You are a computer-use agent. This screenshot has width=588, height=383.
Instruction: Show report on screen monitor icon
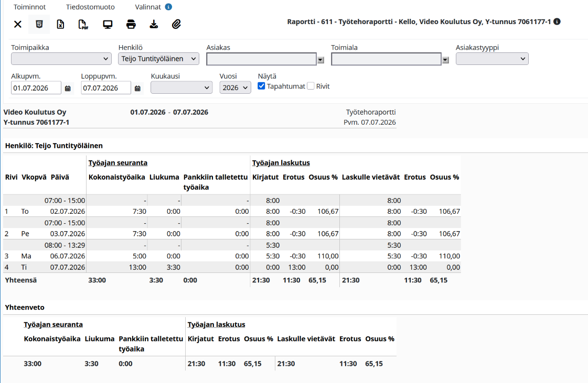click(108, 24)
